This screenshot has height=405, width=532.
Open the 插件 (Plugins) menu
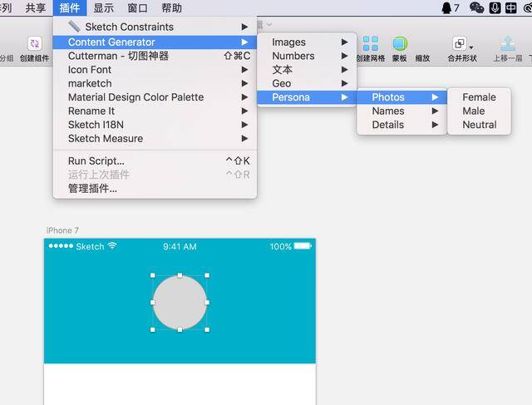(x=70, y=7)
